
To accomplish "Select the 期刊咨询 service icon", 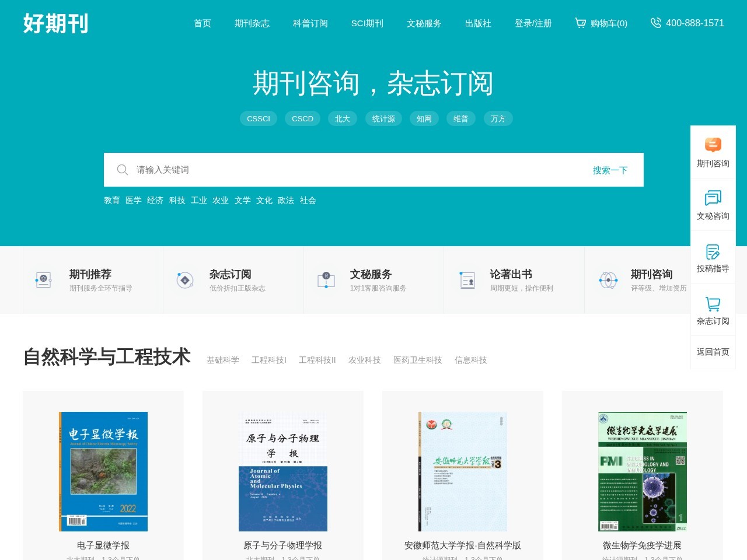I will [608, 279].
